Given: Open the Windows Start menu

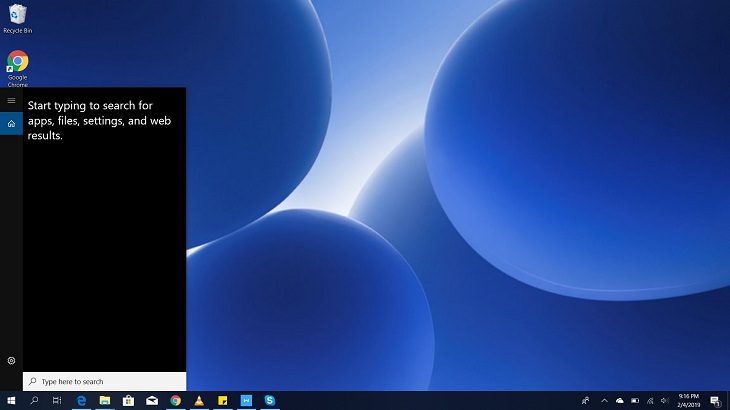Looking at the screenshot, I should [11, 401].
